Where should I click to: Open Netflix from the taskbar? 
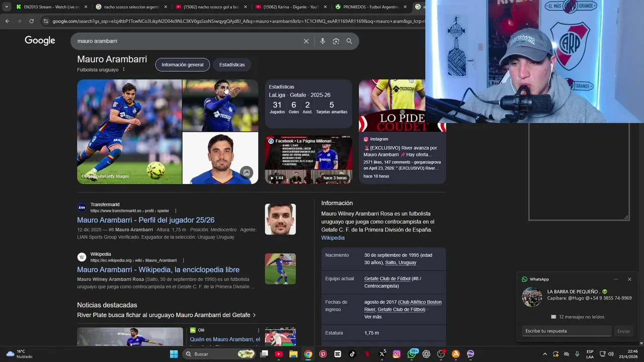(x=367, y=354)
